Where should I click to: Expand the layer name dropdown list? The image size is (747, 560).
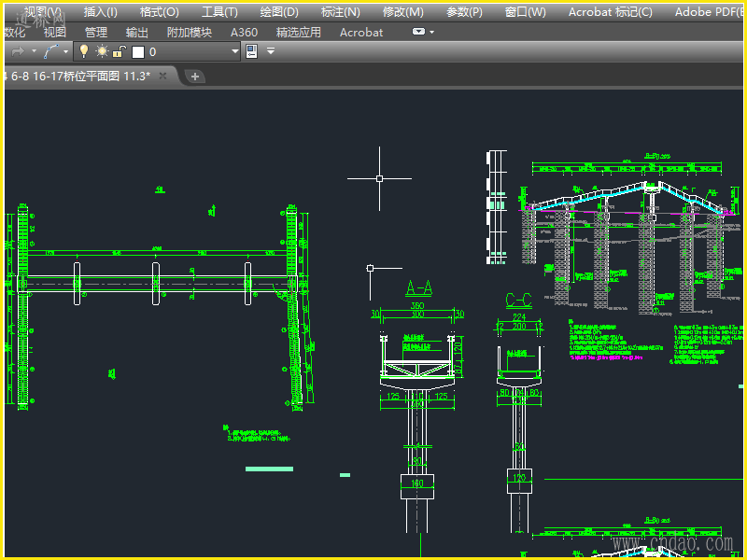pos(235,51)
